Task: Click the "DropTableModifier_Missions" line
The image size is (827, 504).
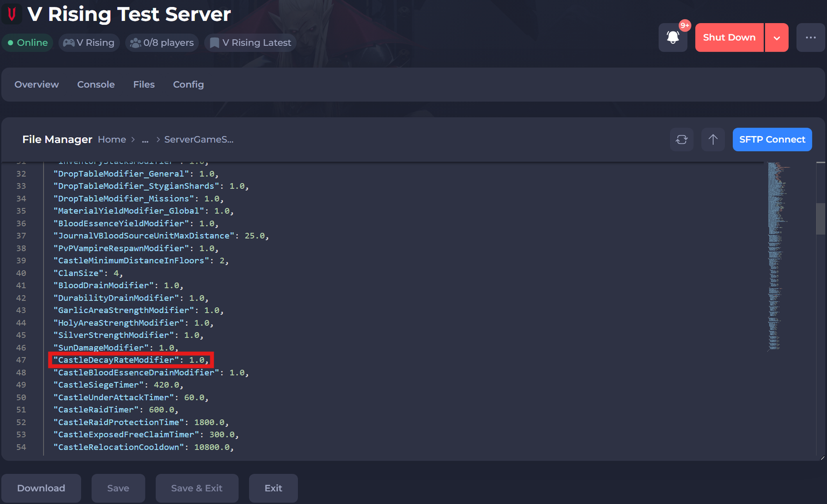Action: click(x=139, y=198)
